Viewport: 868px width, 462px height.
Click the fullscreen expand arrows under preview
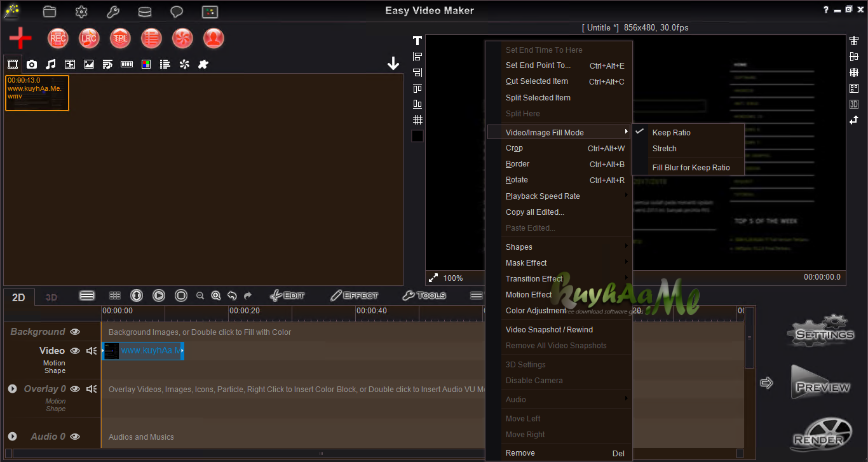pyautogui.click(x=433, y=278)
